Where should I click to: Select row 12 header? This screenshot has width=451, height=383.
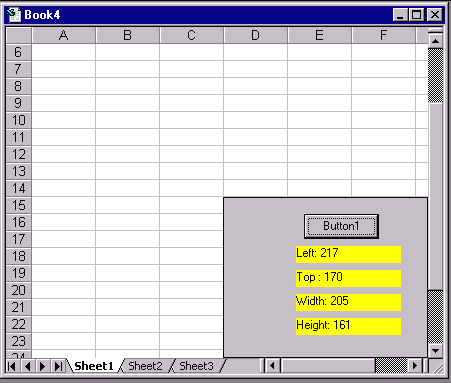pyautogui.click(x=19, y=154)
